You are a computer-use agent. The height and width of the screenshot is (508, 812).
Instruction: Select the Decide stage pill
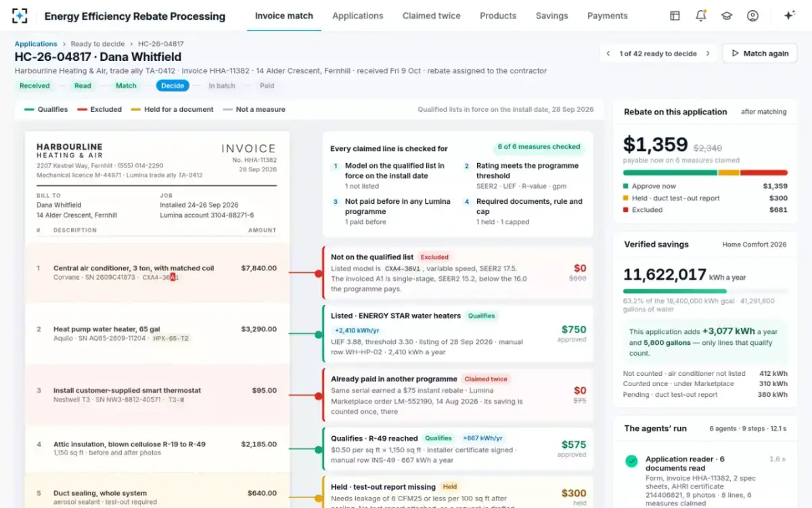tap(173, 86)
